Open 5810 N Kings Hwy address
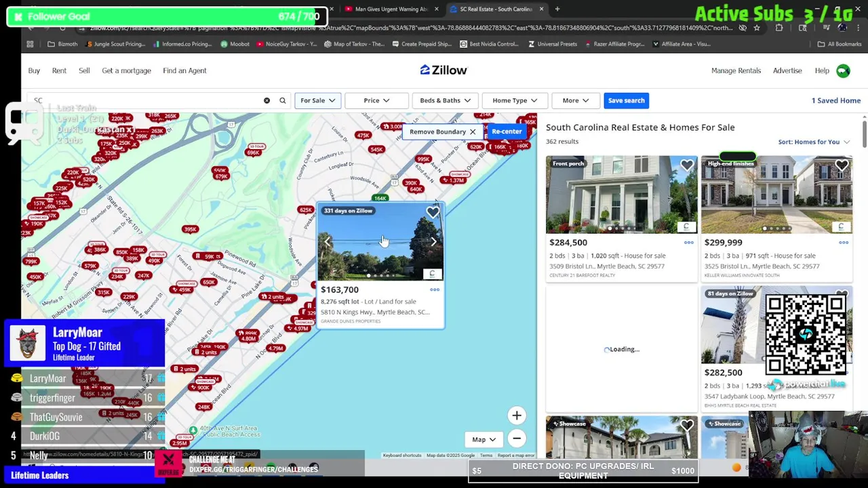The width and height of the screenshot is (868, 488). [375, 312]
